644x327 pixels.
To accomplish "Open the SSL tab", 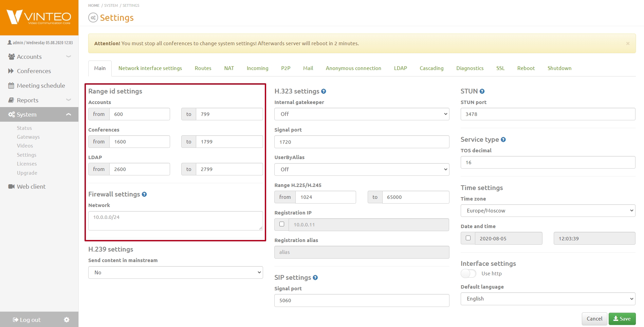I will [x=500, y=68].
